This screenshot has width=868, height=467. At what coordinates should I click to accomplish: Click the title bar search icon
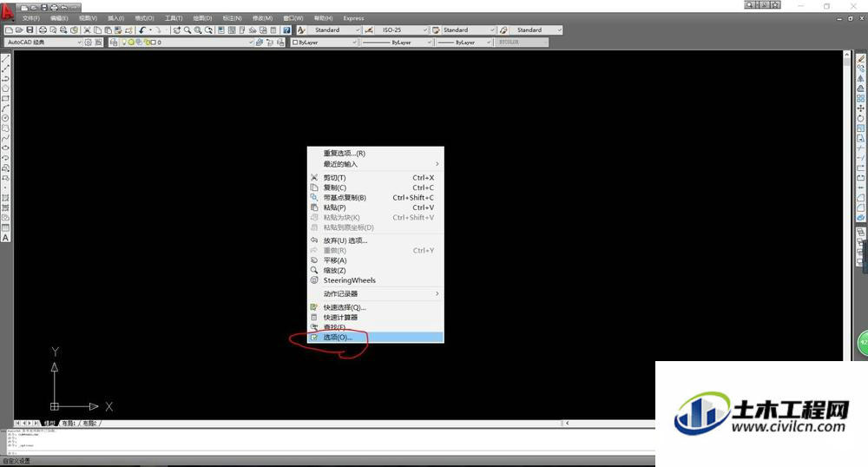point(749,5)
